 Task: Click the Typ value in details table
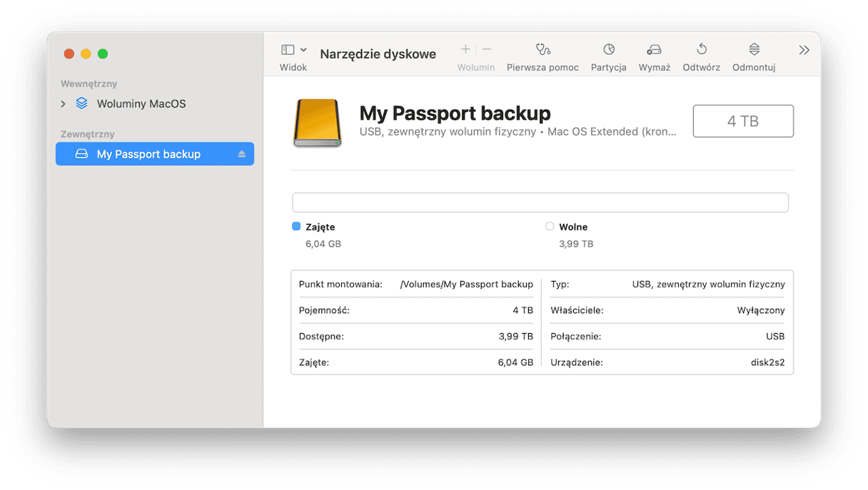709,284
